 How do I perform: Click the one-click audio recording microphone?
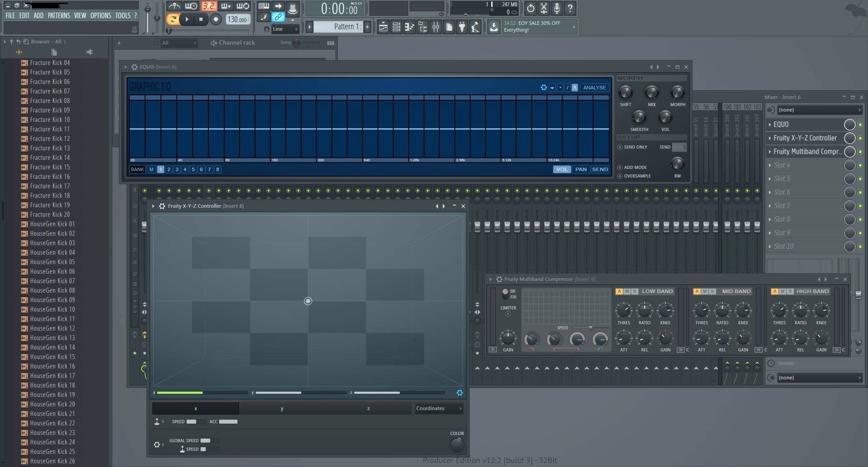(557, 8)
